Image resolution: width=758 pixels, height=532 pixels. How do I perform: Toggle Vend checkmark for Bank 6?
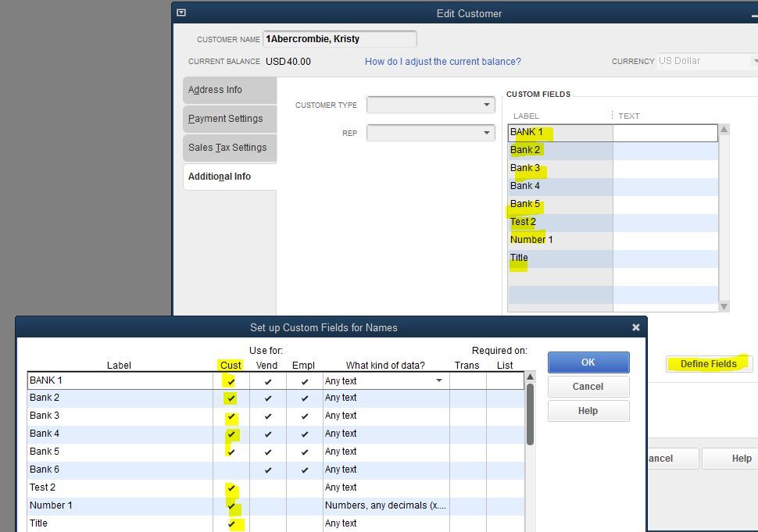[268, 470]
